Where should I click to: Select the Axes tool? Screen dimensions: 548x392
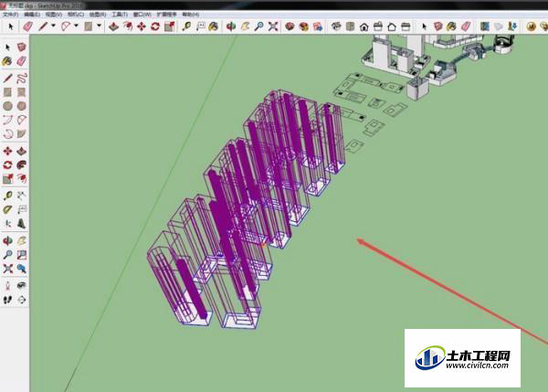click(7, 224)
